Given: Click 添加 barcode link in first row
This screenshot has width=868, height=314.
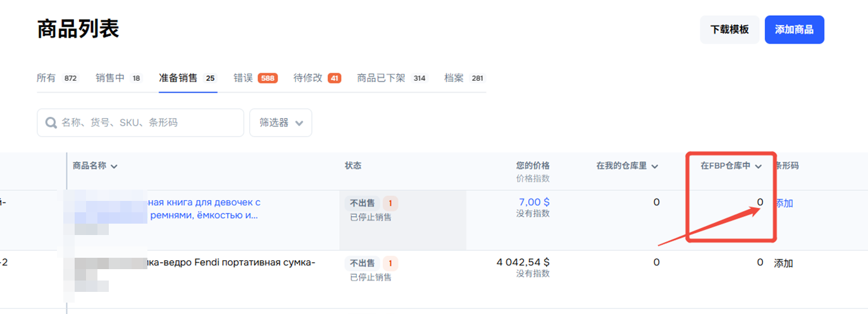Looking at the screenshot, I should (784, 203).
